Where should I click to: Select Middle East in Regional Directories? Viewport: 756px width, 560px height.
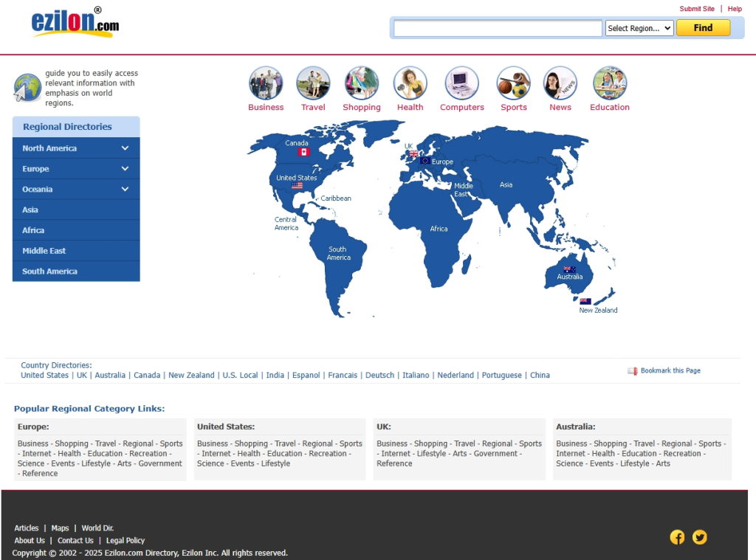(44, 251)
